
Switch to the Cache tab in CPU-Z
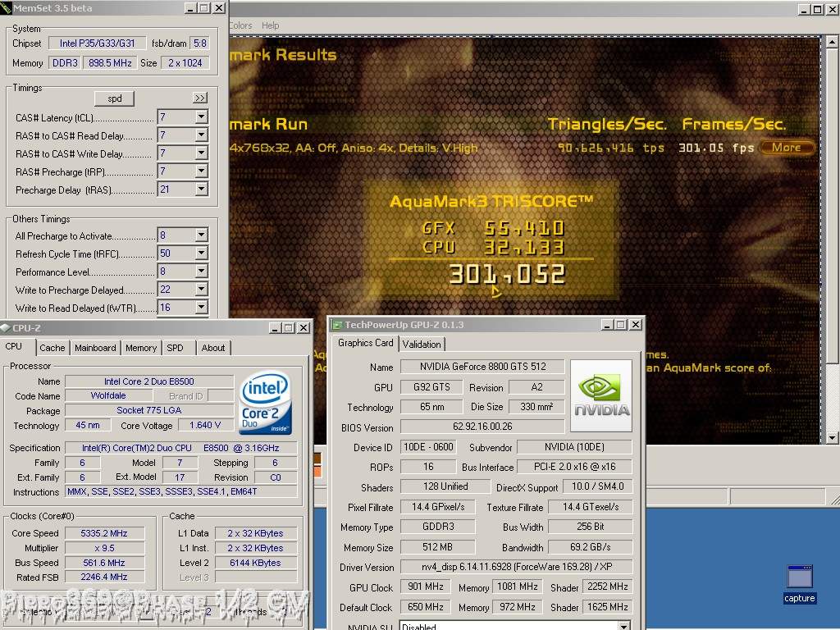coord(52,348)
